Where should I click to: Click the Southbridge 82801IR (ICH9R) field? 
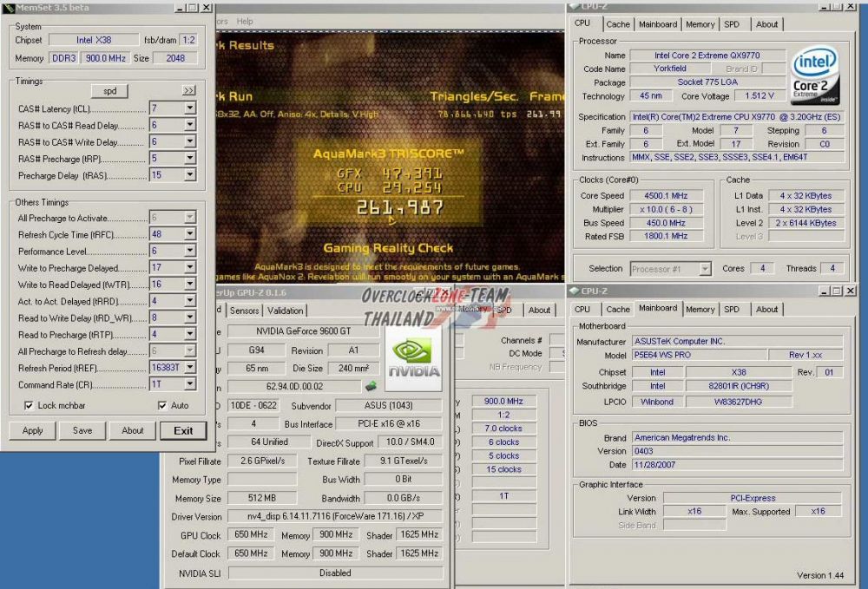[739, 386]
